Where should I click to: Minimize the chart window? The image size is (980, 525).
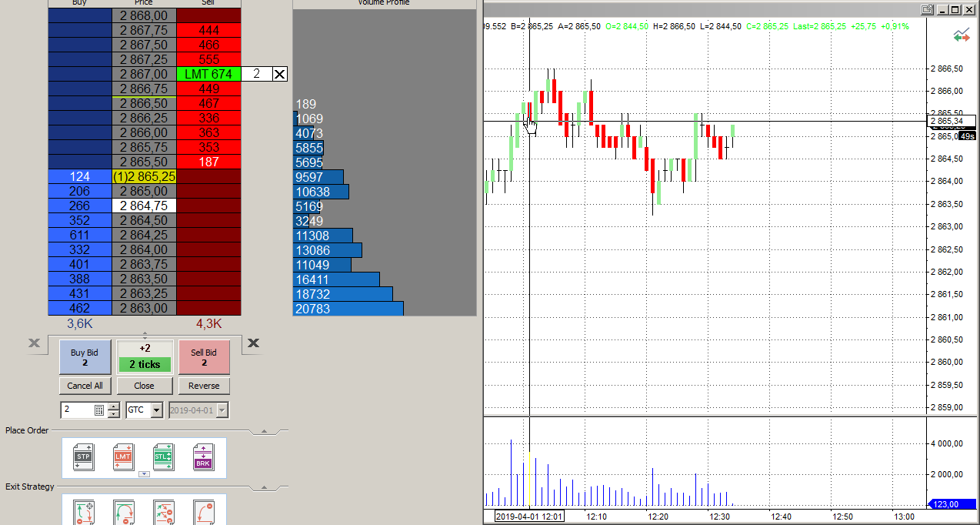[942, 10]
